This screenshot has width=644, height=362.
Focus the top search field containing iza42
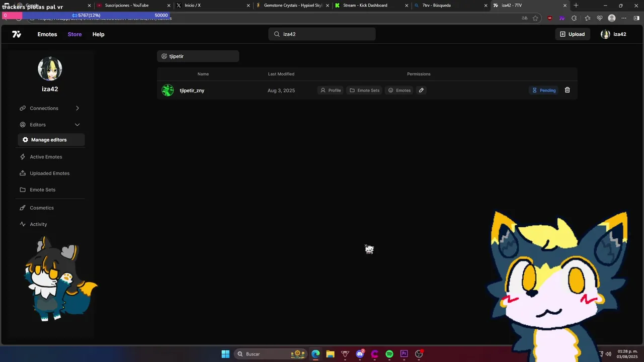click(x=322, y=34)
